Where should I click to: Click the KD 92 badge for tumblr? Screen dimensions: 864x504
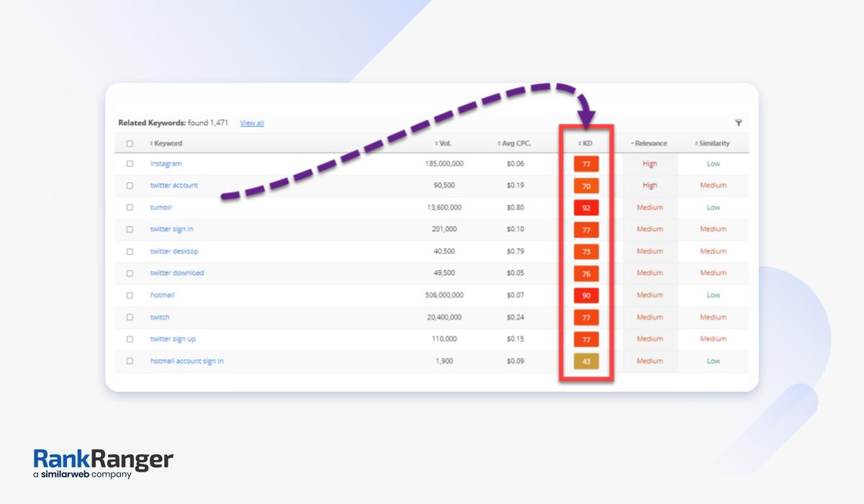tap(586, 208)
